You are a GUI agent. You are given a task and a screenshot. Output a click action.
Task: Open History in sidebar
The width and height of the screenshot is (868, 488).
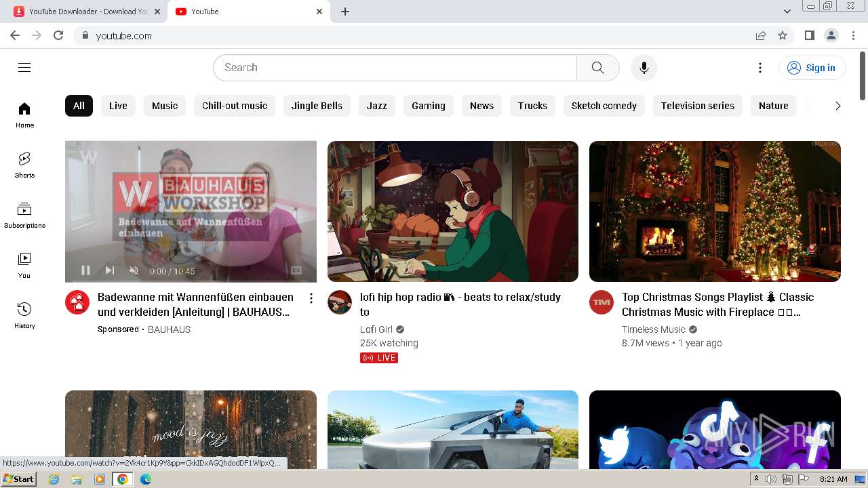[x=24, y=316]
